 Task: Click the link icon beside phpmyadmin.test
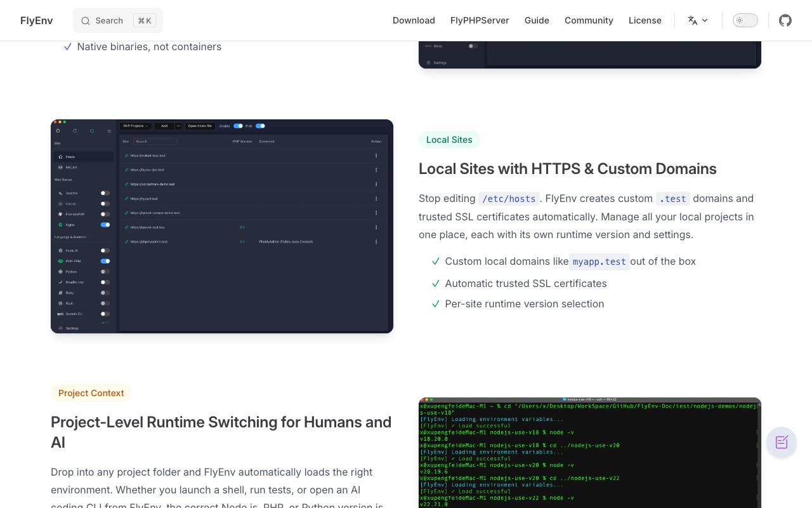(x=127, y=242)
